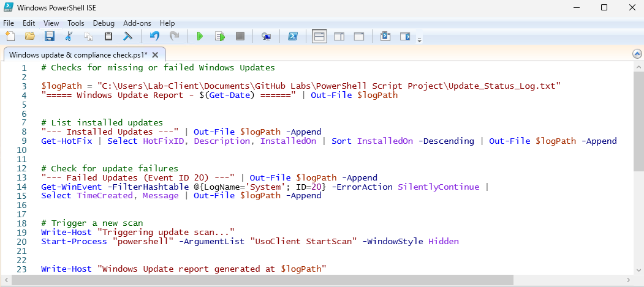The width and height of the screenshot is (644, 287).
Task: Click the comment "# List installed updates"
Action: (x=102, y=122)
